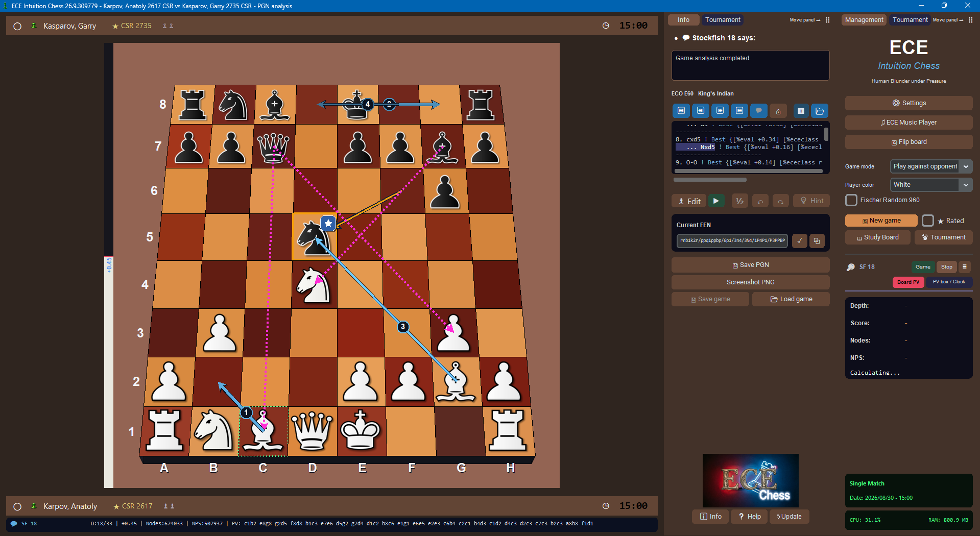Viewport: 980px width, 536px height.
Task: Stop the SF 18 engine
Action: pyautogui.click(x=946, y=266)
